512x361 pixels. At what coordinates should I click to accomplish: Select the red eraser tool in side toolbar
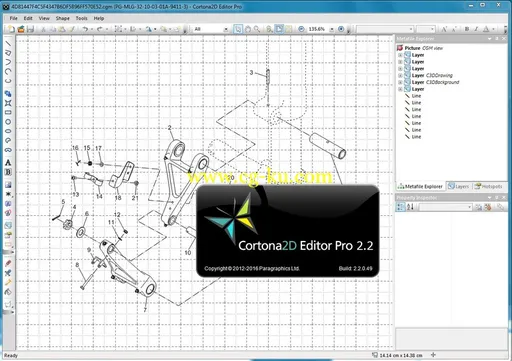tap(8, 263)
